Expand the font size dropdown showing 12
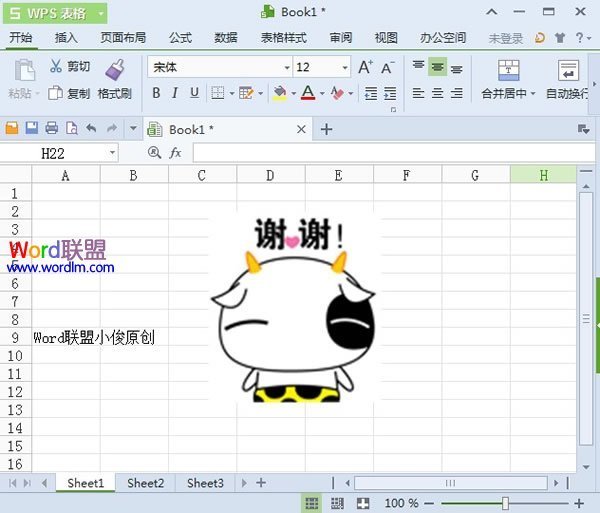The width and height of the screenshot is (600, 513). (x=345, y=67)
